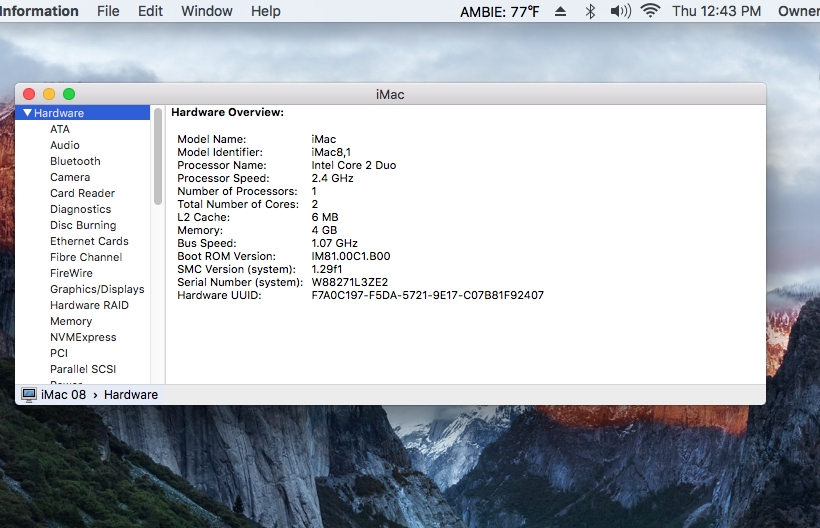Zoom the iMac window with green button
The image size is (820, 528).
69,94
